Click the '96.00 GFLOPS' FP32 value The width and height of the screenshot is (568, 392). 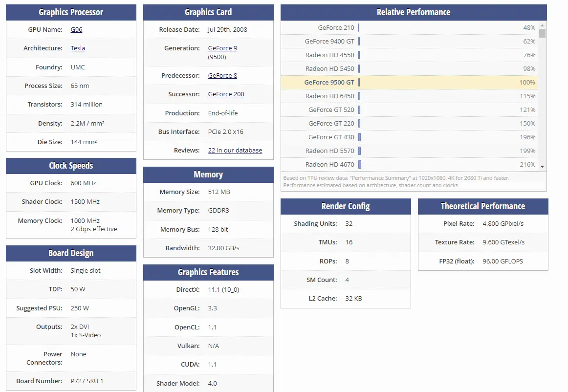tap(503, 261)
